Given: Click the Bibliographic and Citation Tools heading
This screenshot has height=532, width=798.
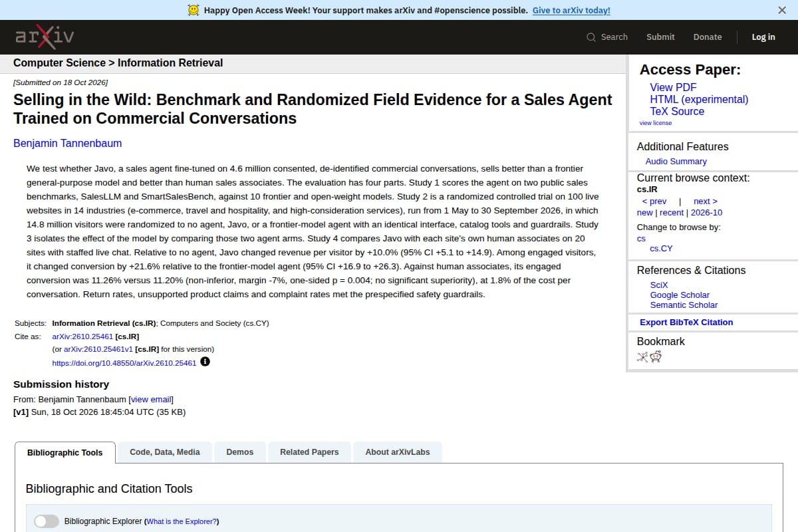Looking at the screenshot, I should 109,489.
